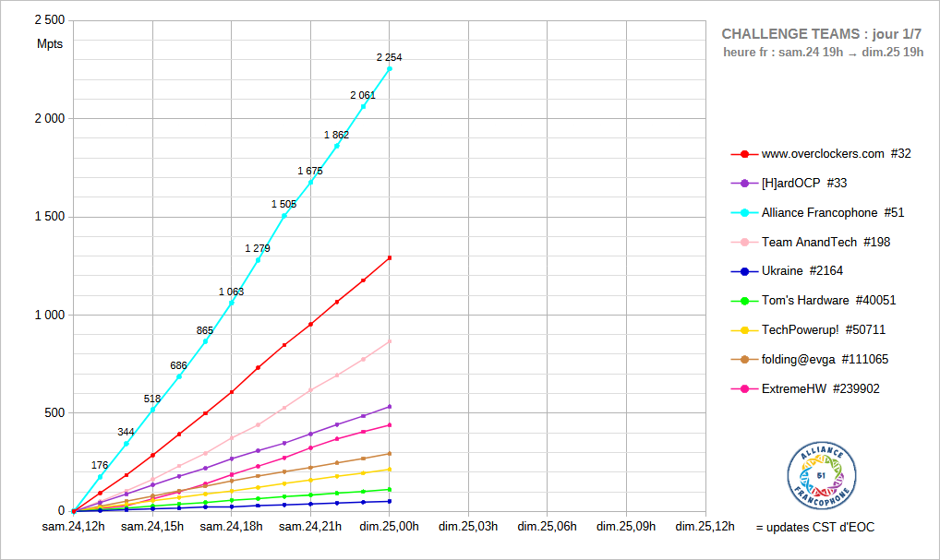Click the dim.25,06h x-axis label
Viewport: 940px width, 560px height.
click(547, 527)
